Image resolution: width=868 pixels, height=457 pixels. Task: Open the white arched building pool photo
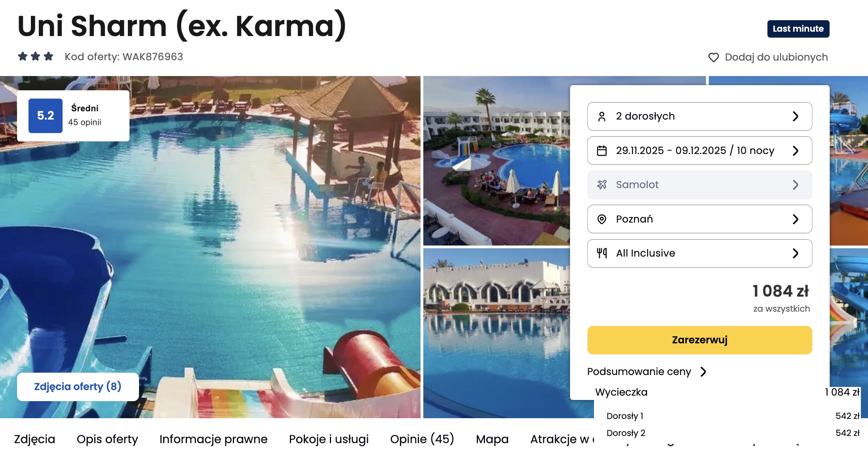tap(497, 333)
